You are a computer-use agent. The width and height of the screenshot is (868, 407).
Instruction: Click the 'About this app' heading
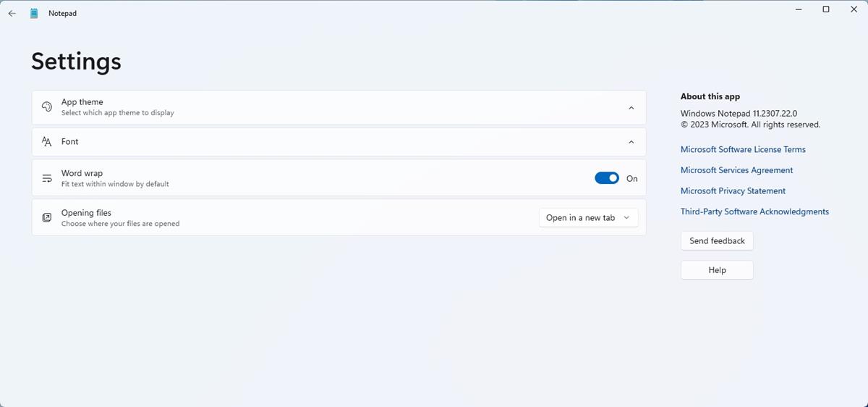[x=710, y=96]
